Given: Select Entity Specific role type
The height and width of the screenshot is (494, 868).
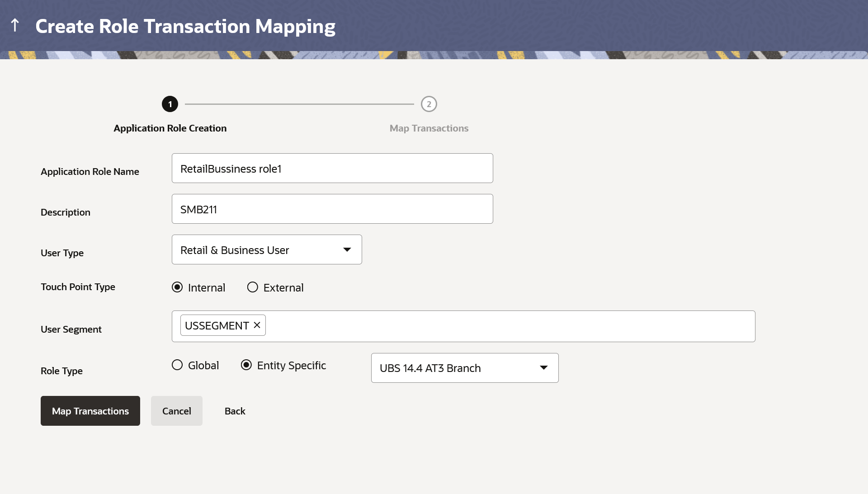Looking at the screenshot, I should tap(246, 365).
